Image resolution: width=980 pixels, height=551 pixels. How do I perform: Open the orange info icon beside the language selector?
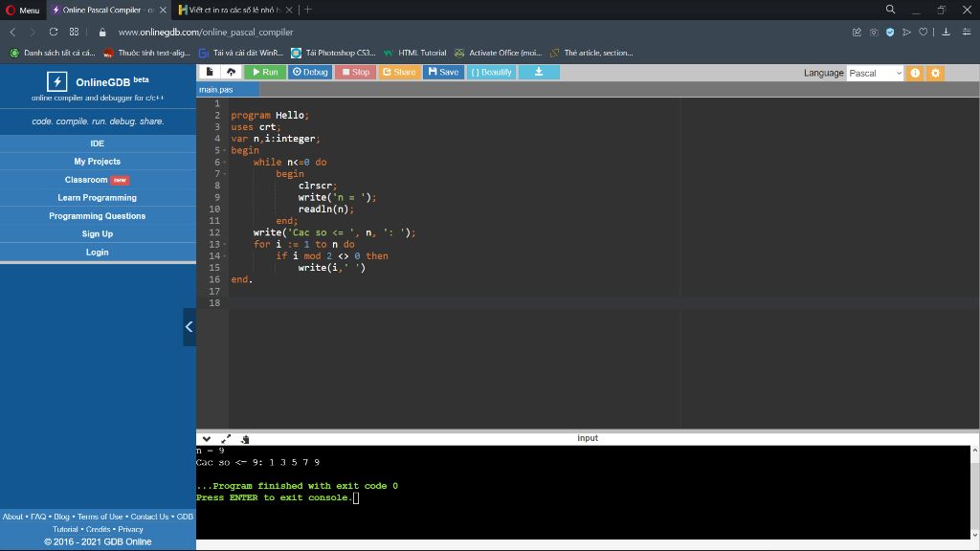coord(915,73)
